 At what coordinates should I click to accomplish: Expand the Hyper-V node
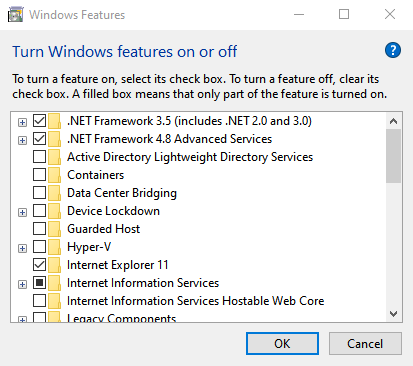point(22,248)
